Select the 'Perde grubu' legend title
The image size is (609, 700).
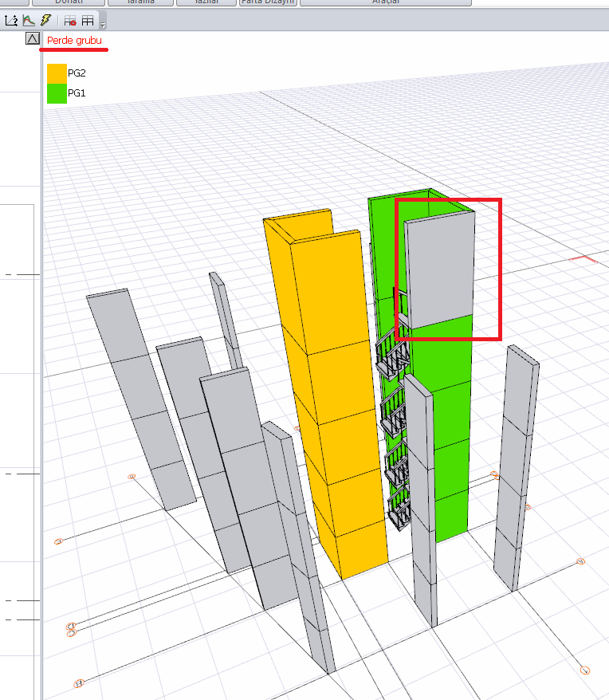coord(75,40)
